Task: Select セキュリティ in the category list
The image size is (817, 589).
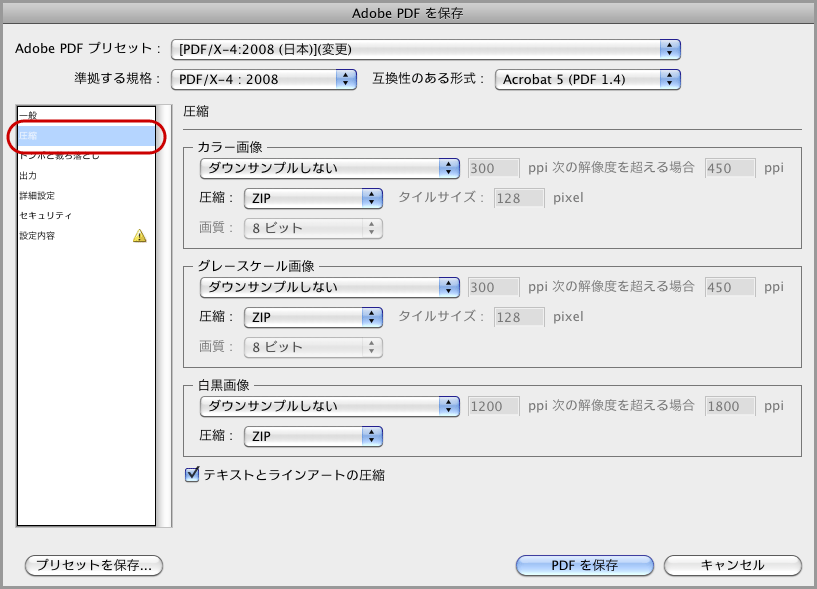Action: pos(86,215)
